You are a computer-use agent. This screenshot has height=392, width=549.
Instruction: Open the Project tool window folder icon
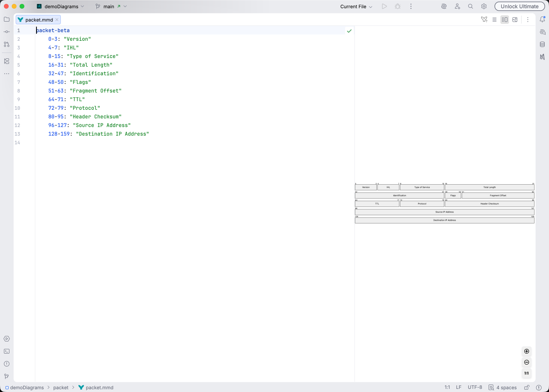click(6, 19)
